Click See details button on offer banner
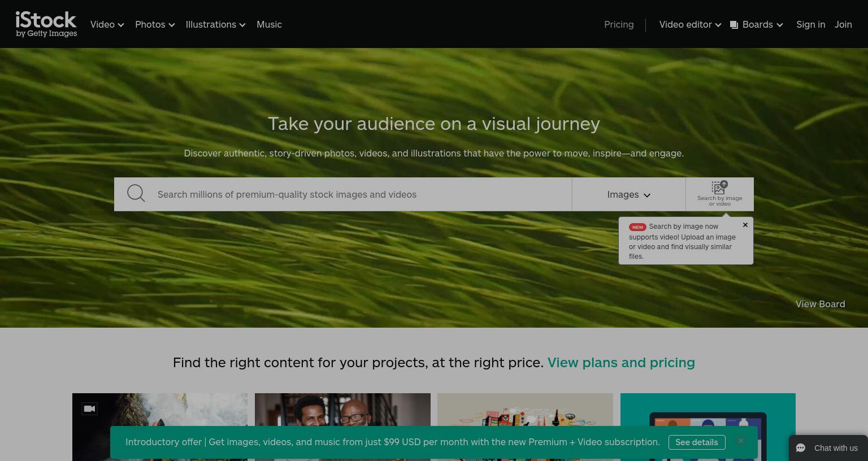The height and width of the screenshot is (461, 868). pyautogui.click(x=696, y=442)
